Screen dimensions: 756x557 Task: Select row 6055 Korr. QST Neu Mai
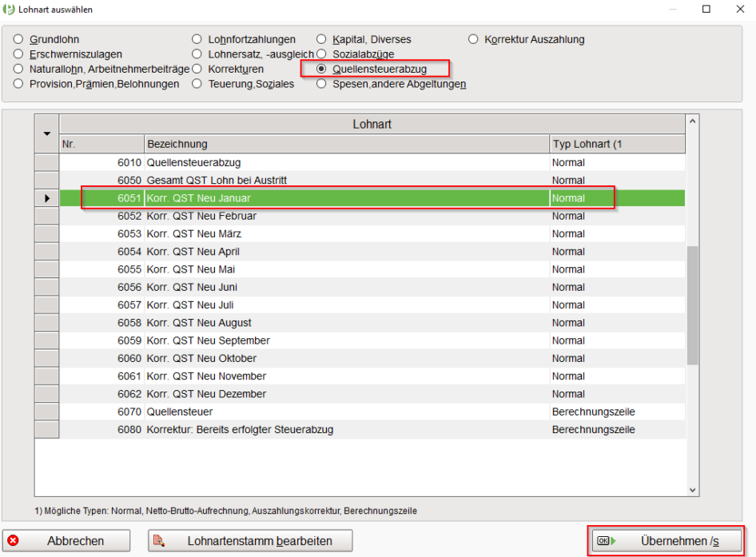click(x=372, y=269)
